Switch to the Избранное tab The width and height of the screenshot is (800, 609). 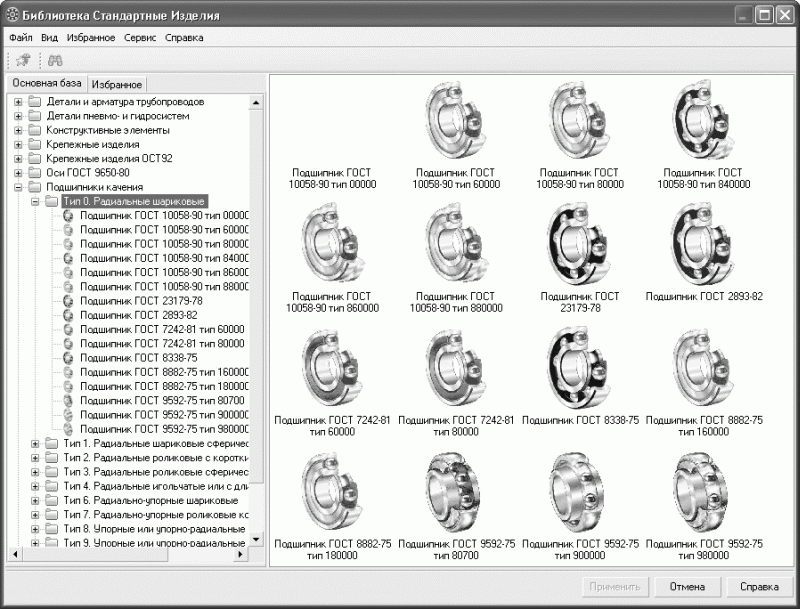tap(117, 84)
